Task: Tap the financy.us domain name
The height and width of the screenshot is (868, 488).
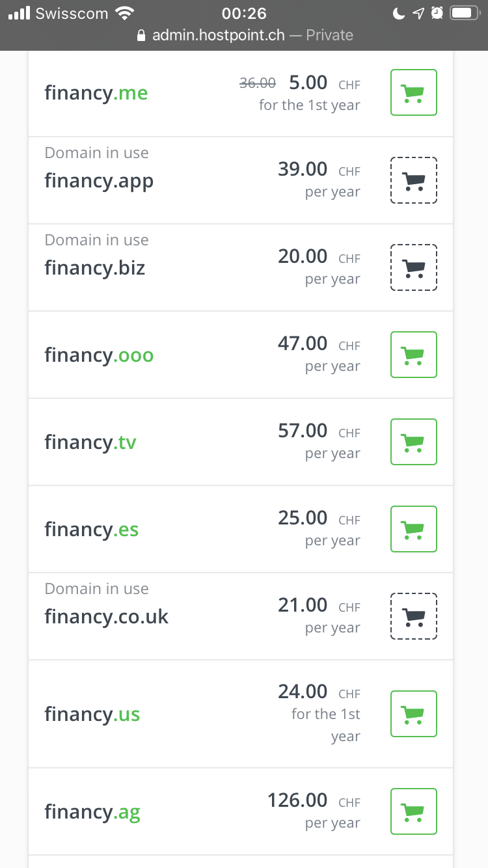Action: coord(92,714)
